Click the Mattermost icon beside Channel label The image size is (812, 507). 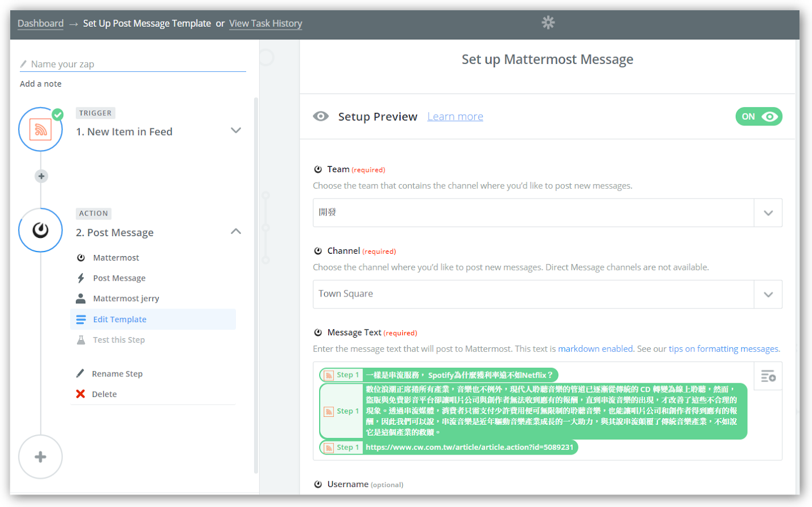click(318, 251)
